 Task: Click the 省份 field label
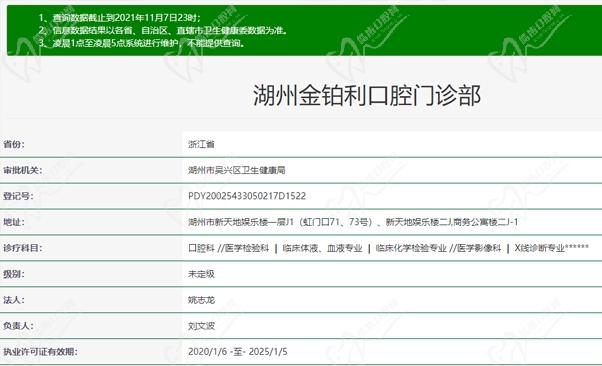(14, 144)
